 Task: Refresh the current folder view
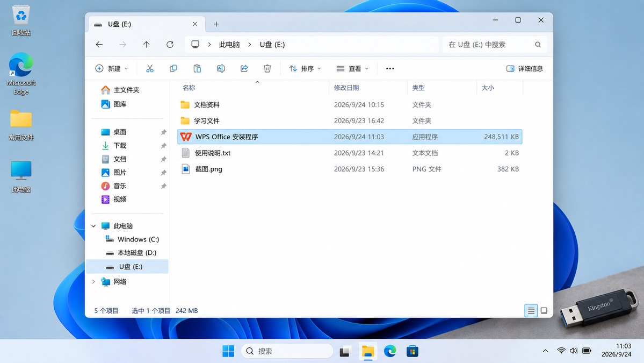[170, 45]
